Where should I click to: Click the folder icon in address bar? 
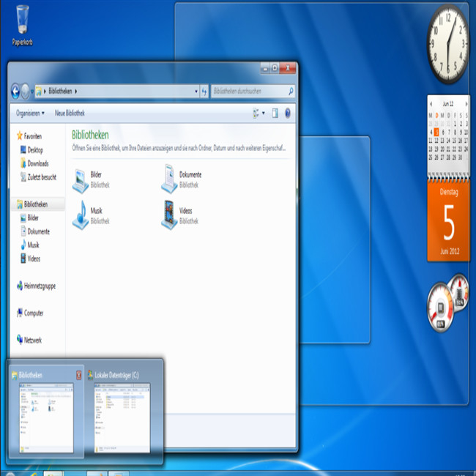coord(39,92)
